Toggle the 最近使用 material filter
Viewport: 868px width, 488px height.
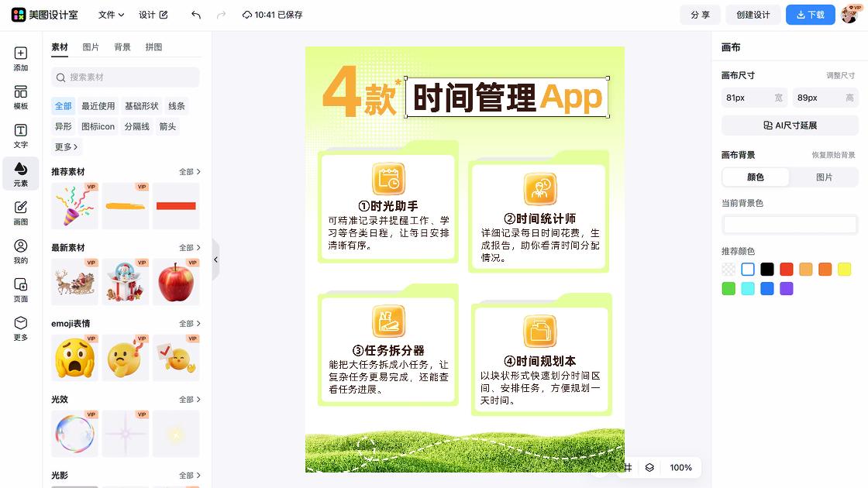click(99, 105)
